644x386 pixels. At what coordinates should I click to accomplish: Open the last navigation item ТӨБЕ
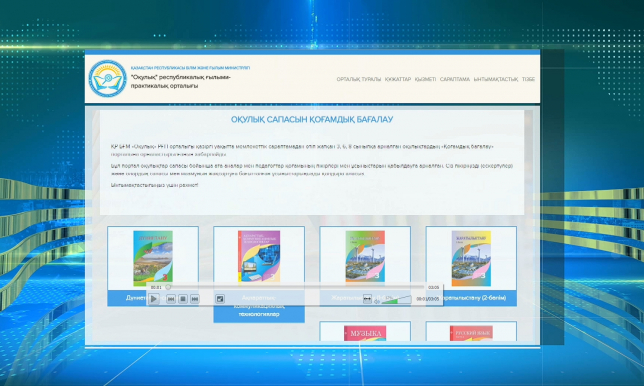pos(528,79)
